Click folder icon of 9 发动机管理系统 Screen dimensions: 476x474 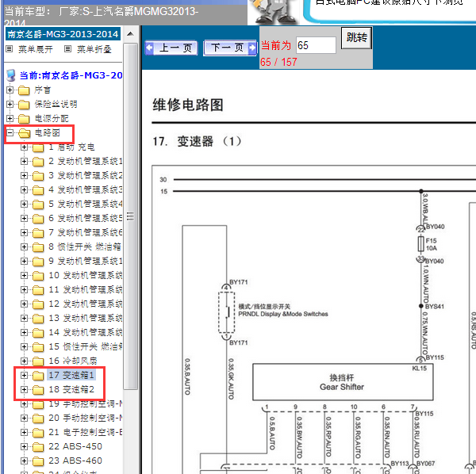point(38,262)
